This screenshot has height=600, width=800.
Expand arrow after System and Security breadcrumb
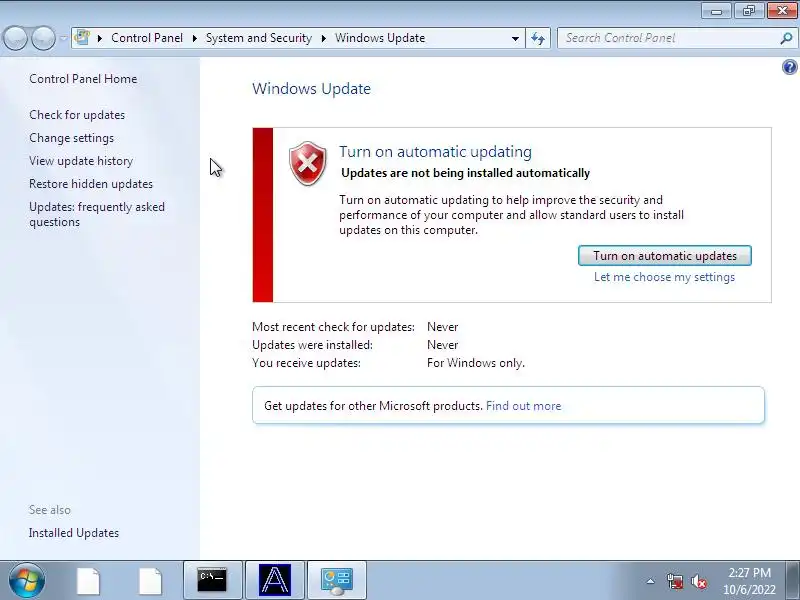click(323, 38)
